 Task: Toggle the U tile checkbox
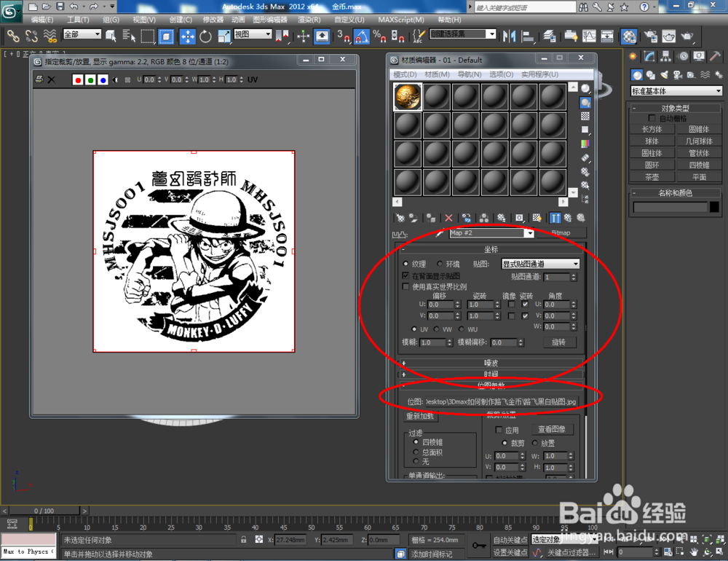click(x=525, y=305)
